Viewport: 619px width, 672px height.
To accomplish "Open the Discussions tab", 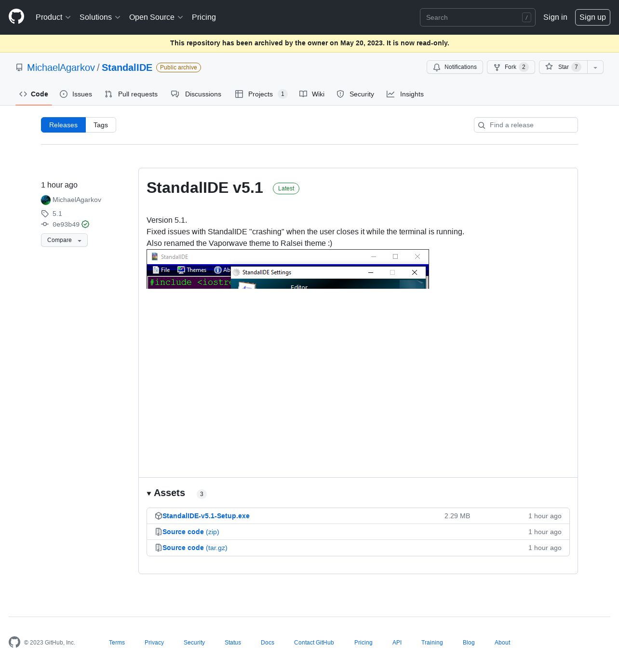I will (x=196, y=94).
